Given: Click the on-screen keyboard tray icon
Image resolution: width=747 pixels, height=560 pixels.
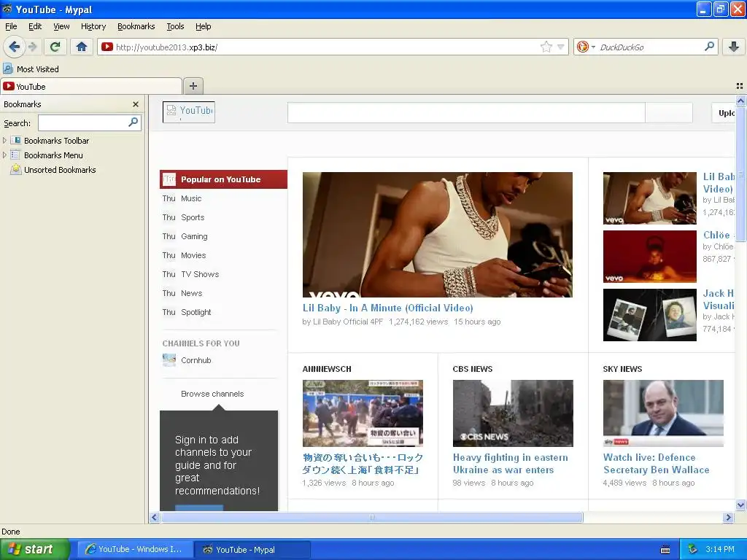Looking at the screenshot, I should pos(665,550).
